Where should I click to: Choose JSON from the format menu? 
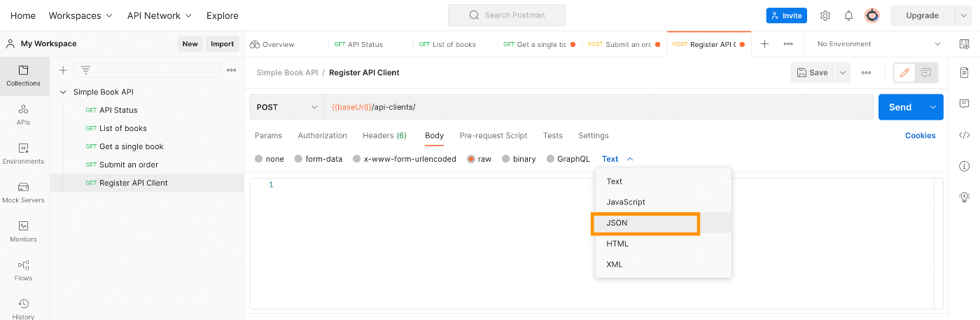pyautogui.click(x=663, y=223)
